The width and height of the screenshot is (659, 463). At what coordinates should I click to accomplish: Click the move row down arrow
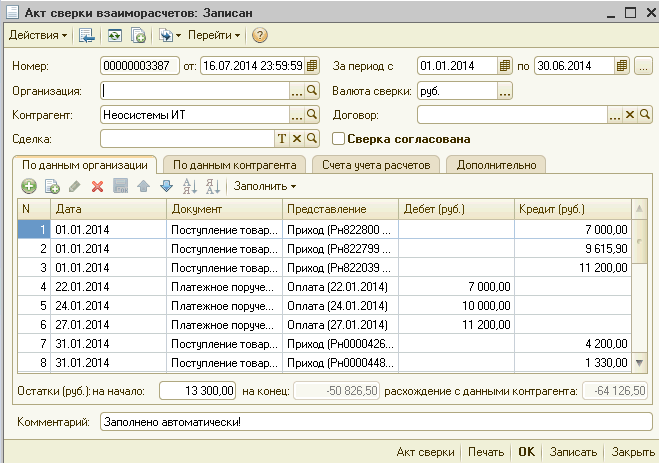point(166,186)
